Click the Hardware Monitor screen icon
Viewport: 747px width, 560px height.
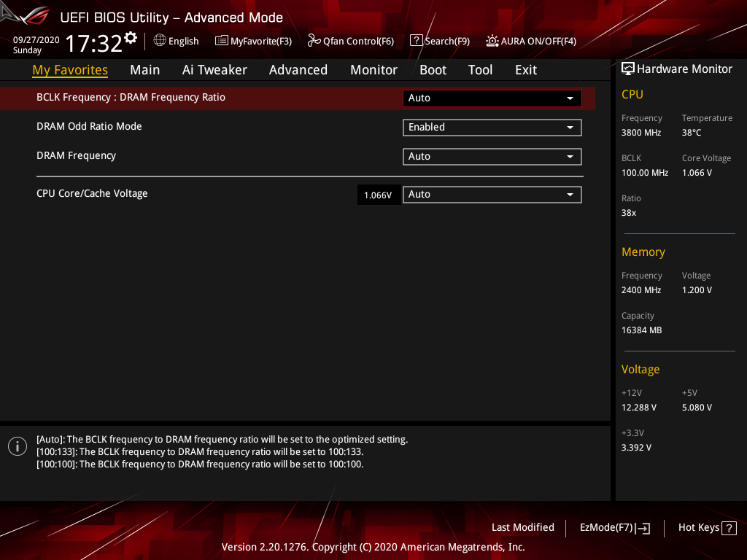[628, 69]
